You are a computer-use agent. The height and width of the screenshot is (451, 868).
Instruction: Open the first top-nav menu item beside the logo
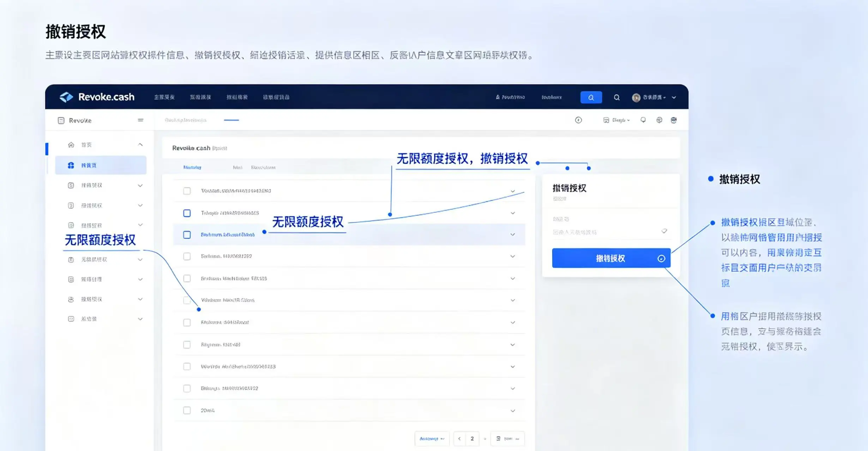[x=164, y=97]
